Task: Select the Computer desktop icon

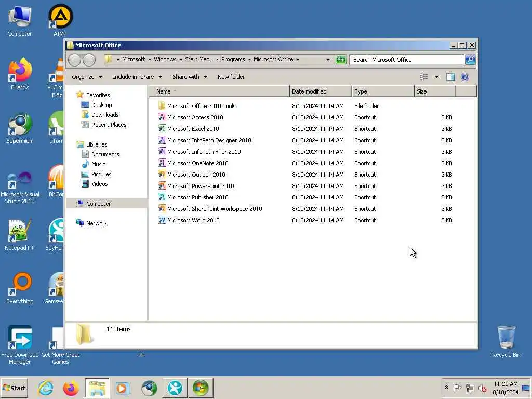Action: pyautogui.click(x=20, y=20)
